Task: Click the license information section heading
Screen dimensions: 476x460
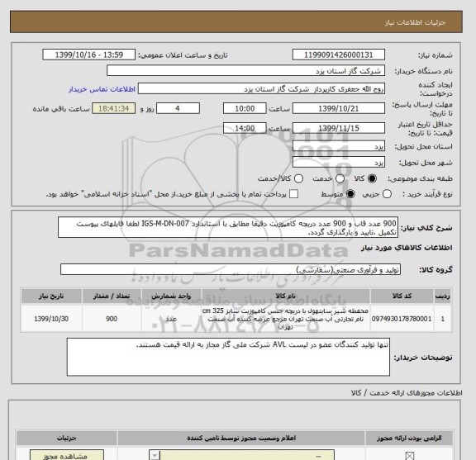Action: click(407, 393)
